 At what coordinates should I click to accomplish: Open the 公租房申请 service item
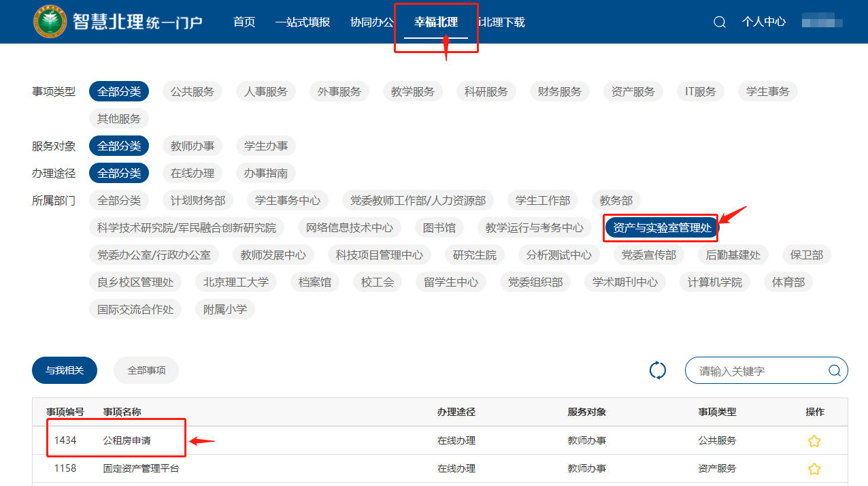(x=127, y=441)
